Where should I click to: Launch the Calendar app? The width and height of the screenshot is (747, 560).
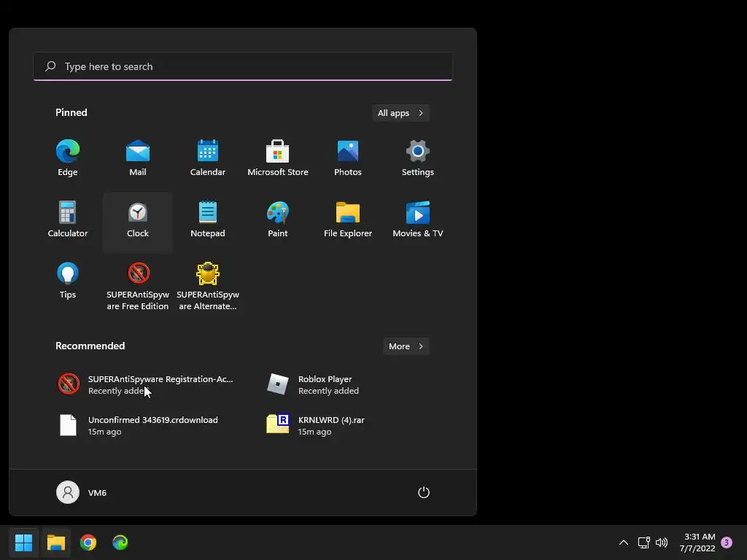coord(208,158)
